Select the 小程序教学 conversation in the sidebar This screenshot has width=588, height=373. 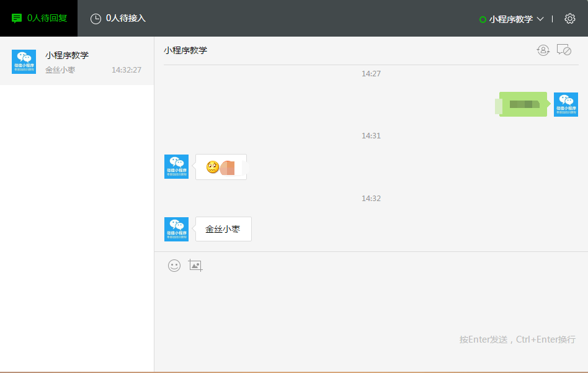click(x=77, y=61)
